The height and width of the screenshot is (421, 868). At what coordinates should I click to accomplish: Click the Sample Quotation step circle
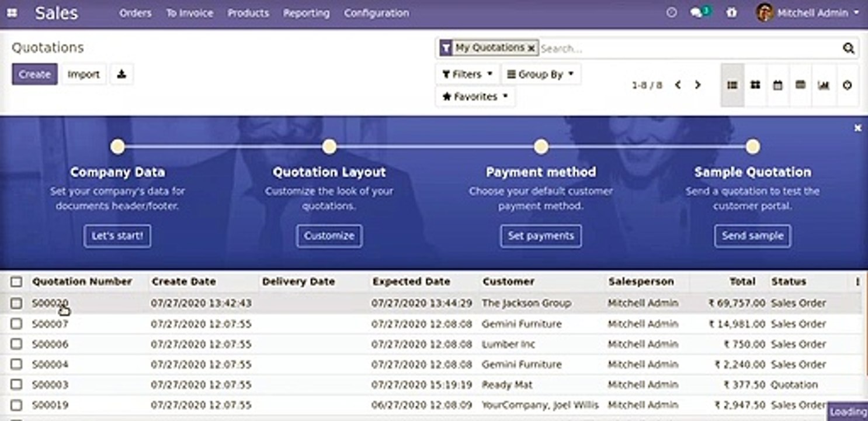click(752, 146)
